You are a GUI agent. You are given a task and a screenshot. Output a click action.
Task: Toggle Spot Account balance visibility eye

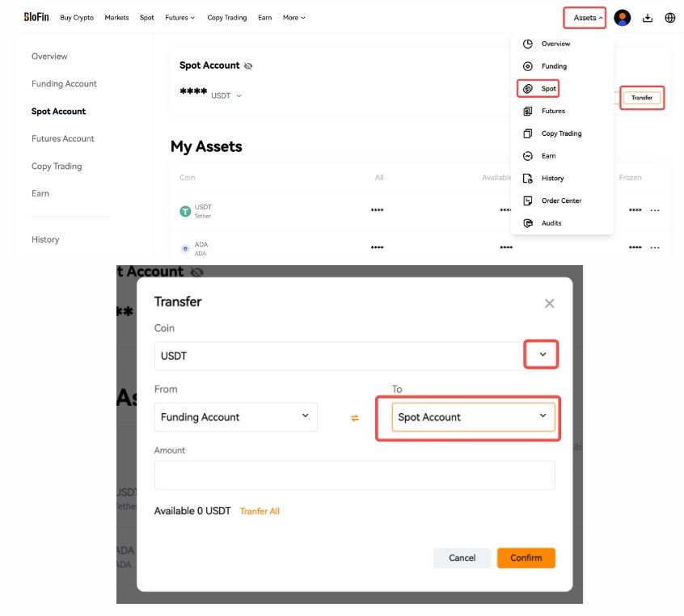pyautogui.click(x=248, y=65)
